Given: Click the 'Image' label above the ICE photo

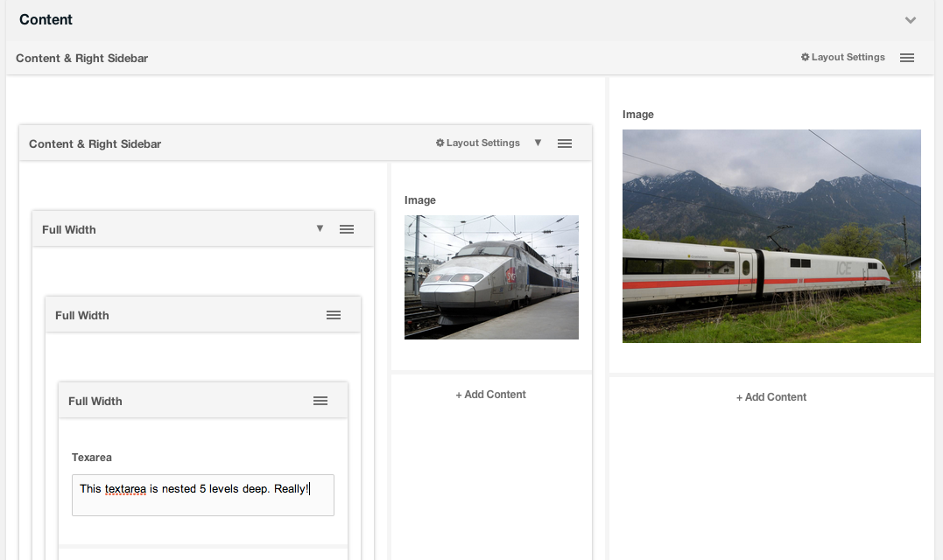Looking at the screenshot, I should pyautogui.click(x=638, y=114).
